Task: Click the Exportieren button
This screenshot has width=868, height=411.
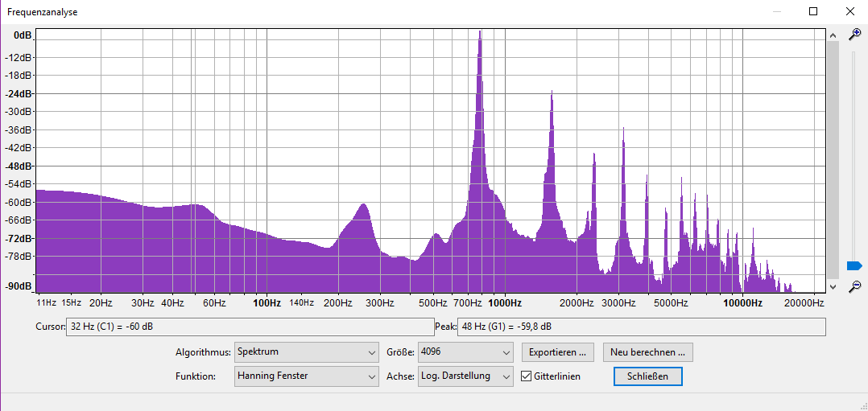Action: point(557,351)
